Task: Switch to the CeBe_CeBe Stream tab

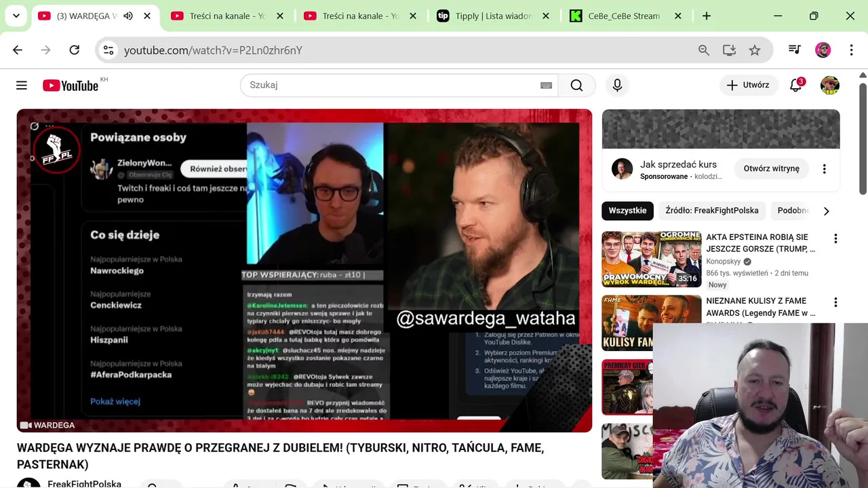Action: tap(624, 16)
